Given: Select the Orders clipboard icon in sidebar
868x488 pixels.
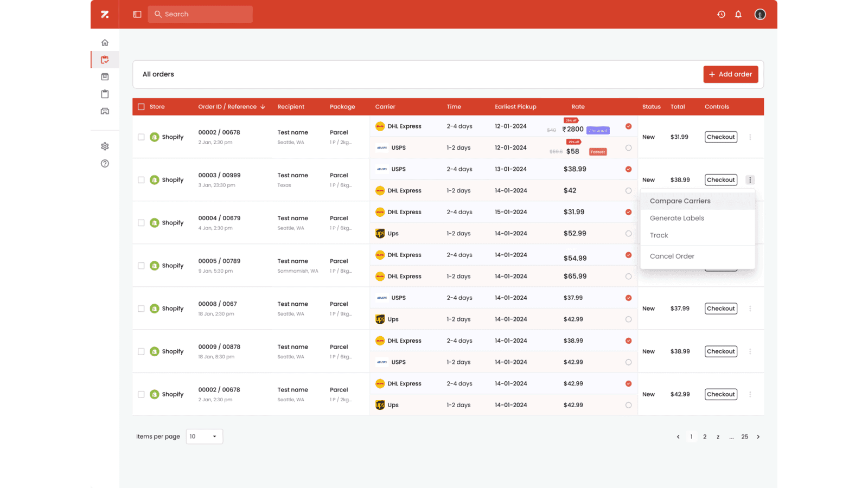Looking at the screenshot, I should click(105, 60).
